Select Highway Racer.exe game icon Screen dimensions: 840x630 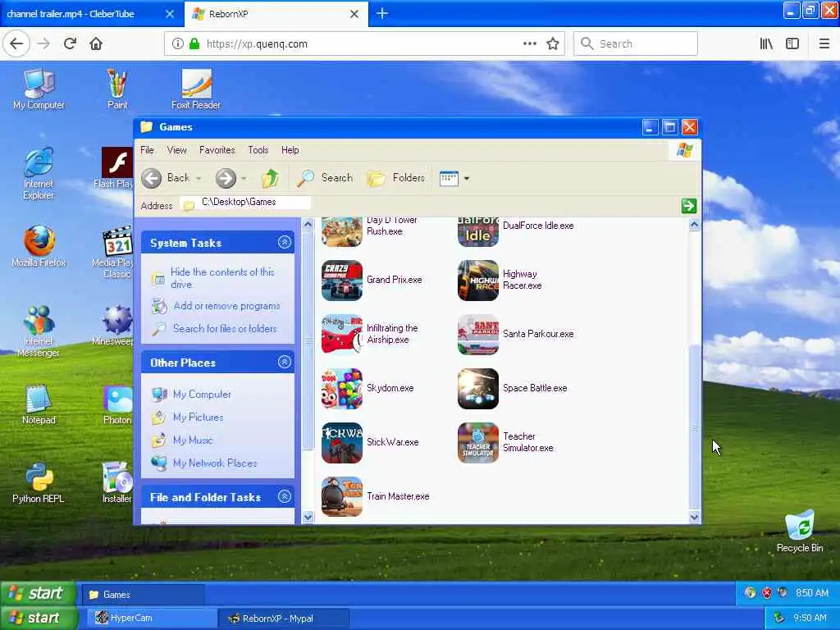[x=478, y=281]
